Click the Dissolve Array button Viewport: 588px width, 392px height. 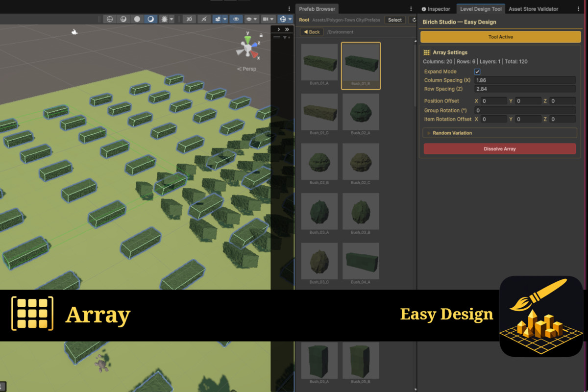tap(500, 148)
